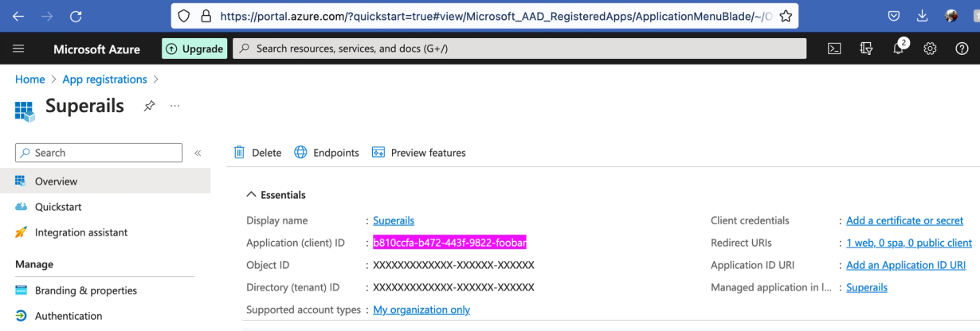The image size is (980, 331).
Task: Click the App registrations breadcrumb
Action: (x=104, y=80)
